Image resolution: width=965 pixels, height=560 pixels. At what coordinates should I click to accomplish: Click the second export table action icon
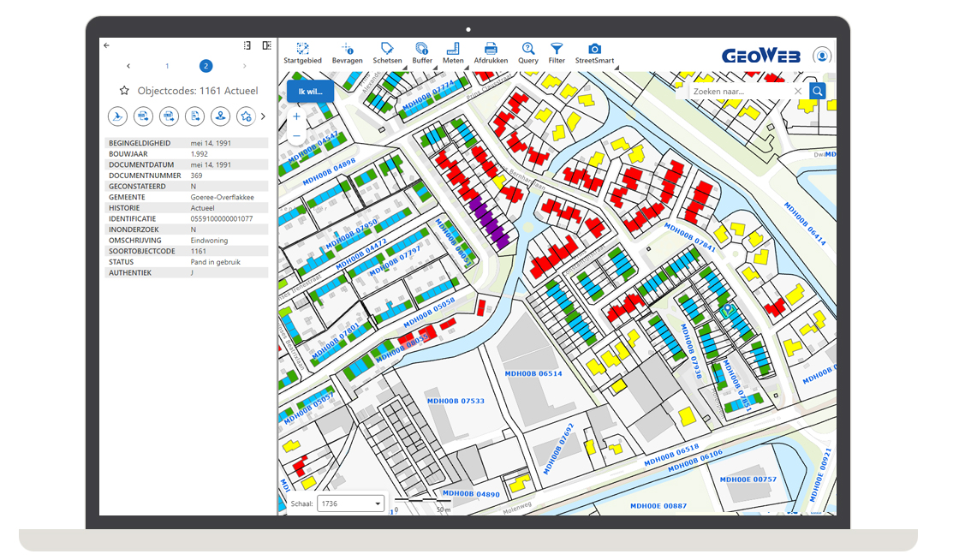tap(170, 116)
